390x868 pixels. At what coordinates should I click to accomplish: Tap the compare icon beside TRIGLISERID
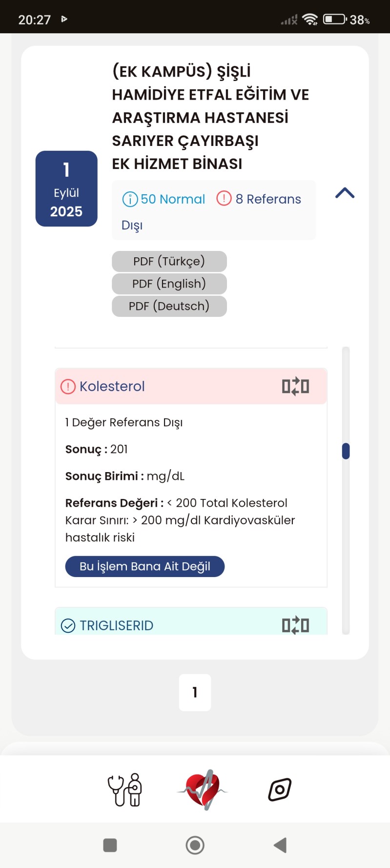[x=295, y=625]
